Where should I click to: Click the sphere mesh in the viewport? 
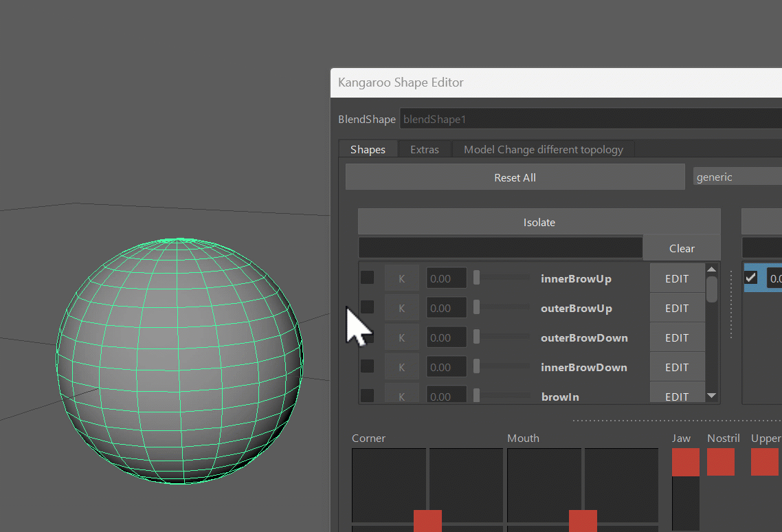click(179, 361)
